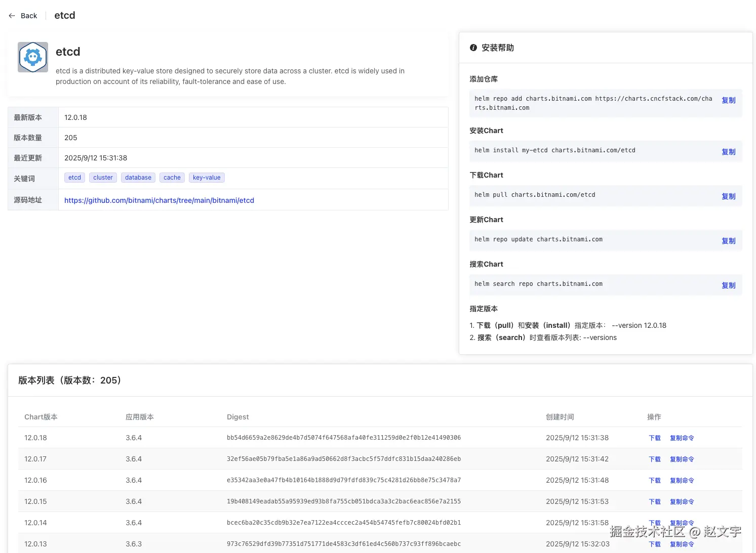
Task: Click the Chart版本 column header
Action: pos(41,417)
